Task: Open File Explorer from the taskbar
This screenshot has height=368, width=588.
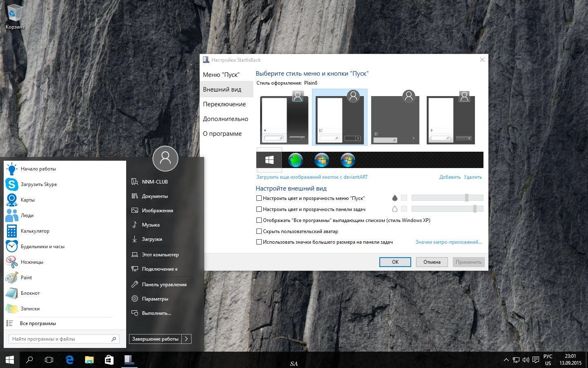Action: click(89, 360)
